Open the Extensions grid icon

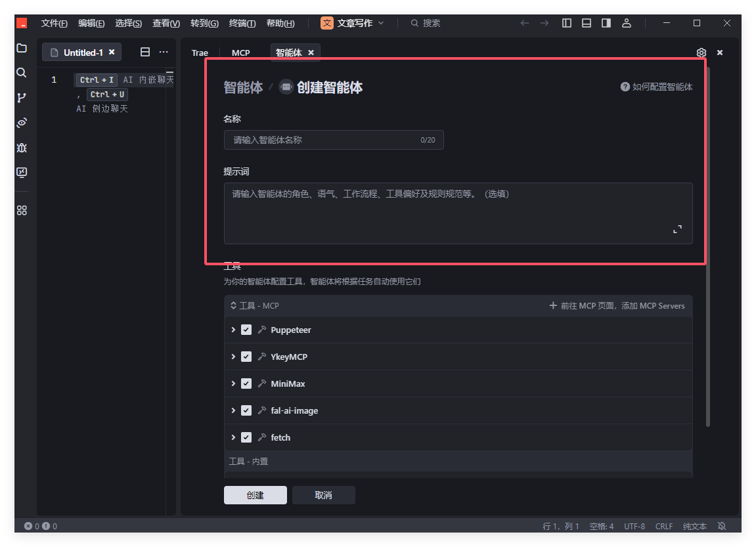(22, 211)
